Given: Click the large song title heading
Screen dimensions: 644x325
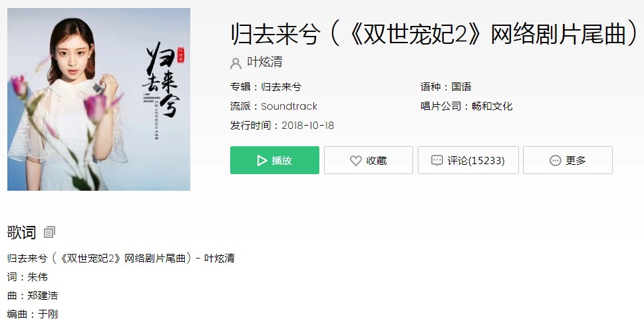Looking at the screenshot, I should coord(434,34).
